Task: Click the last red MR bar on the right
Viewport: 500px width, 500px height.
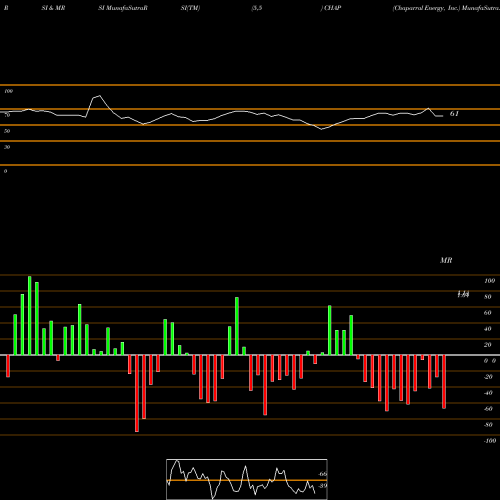Action: coord(444,382)
